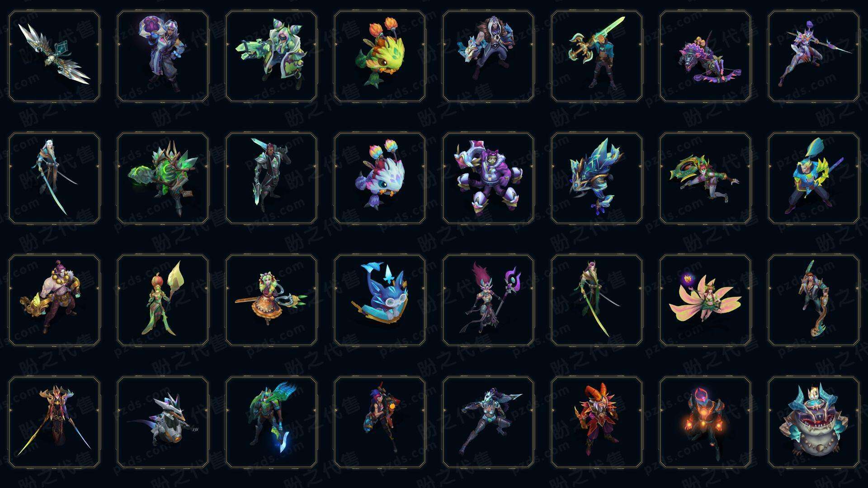868x488 pixels.
Task: Open the pink-tailed fox girl skin
Action: [x=705, y=300]
